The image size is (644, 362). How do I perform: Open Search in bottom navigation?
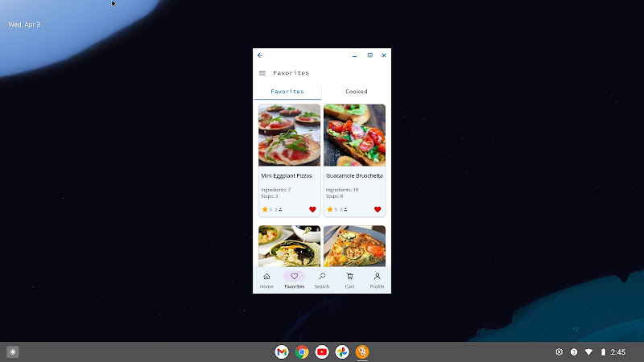[x=322, y=281]
